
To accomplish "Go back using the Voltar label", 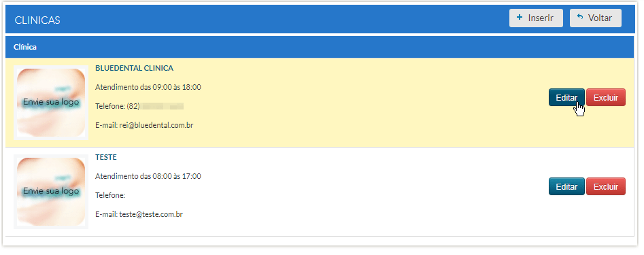I will [x=600, y=18].
